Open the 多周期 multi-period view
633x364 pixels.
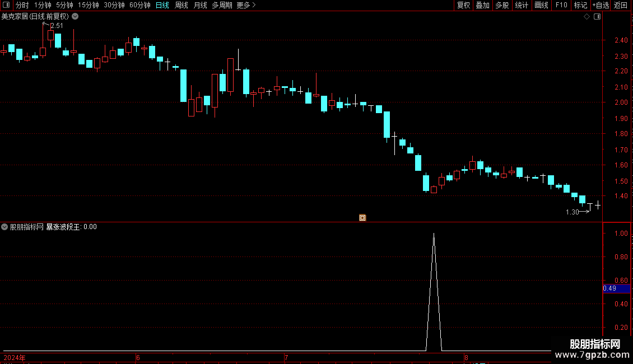click(222, 5)
